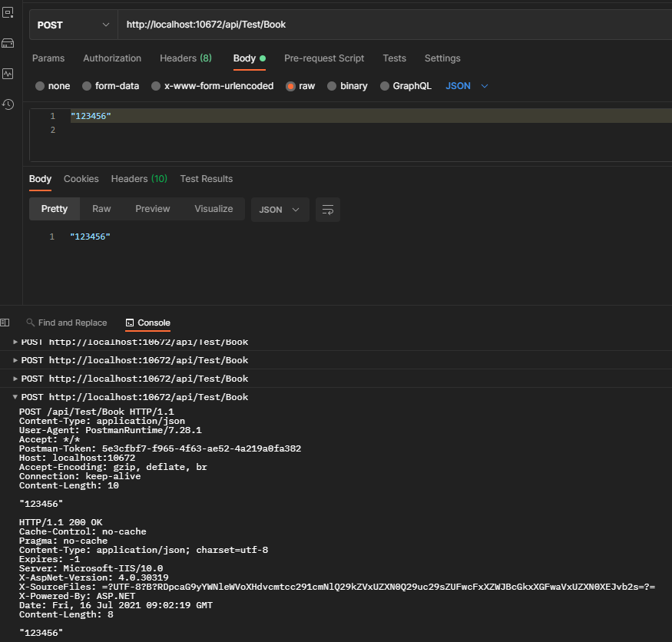Click the request URL input field
672x642 pixels.
[394, 25]
